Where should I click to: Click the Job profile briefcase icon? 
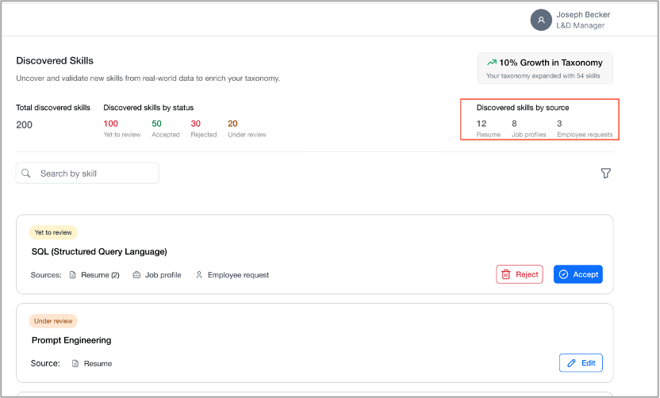[136, 275]
